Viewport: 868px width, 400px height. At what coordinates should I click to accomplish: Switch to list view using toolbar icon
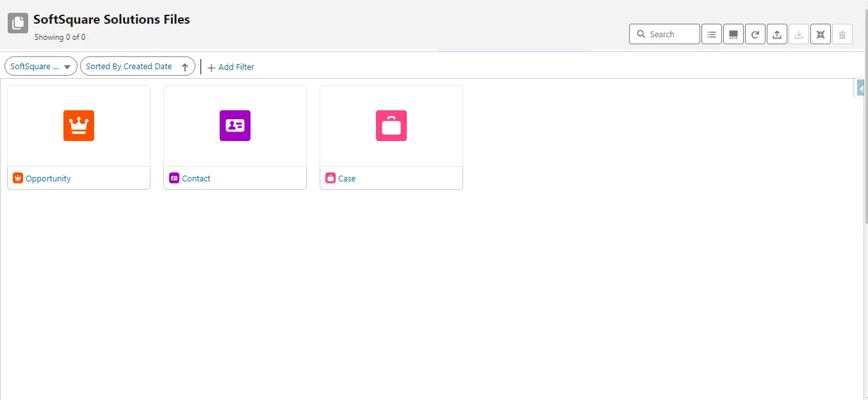711,34
